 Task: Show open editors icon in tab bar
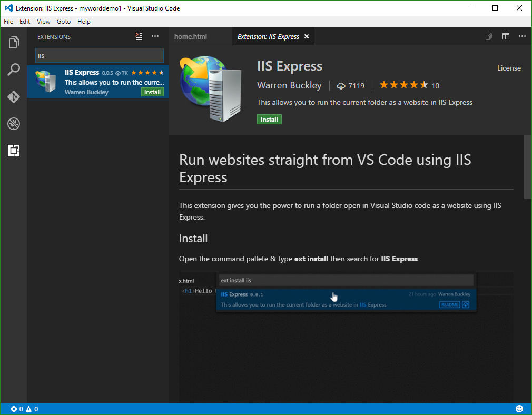[x=489, y=36]
